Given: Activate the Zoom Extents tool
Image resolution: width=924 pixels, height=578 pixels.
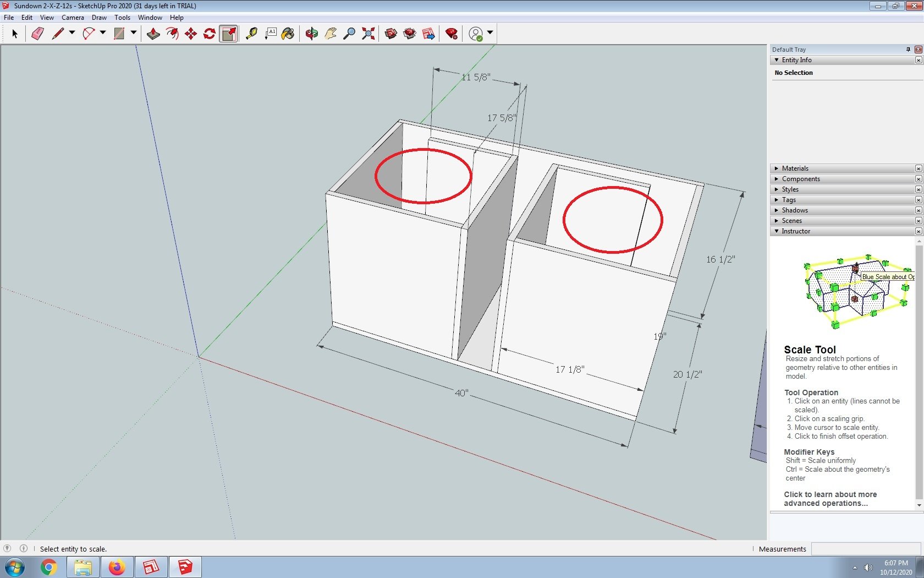Looking at the screenshot, I should point(367,34).
